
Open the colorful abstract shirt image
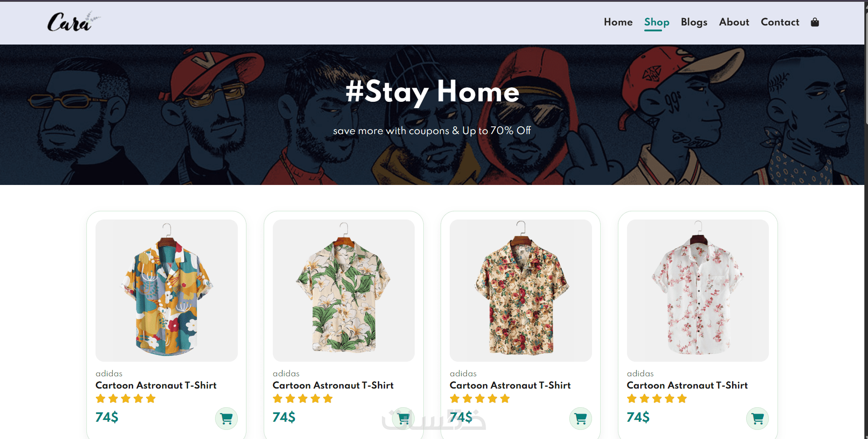[x=166, y=290]
